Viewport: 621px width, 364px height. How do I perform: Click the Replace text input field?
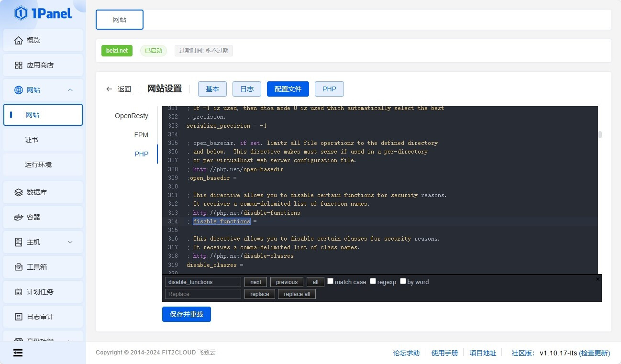click(x=203, y=294)
